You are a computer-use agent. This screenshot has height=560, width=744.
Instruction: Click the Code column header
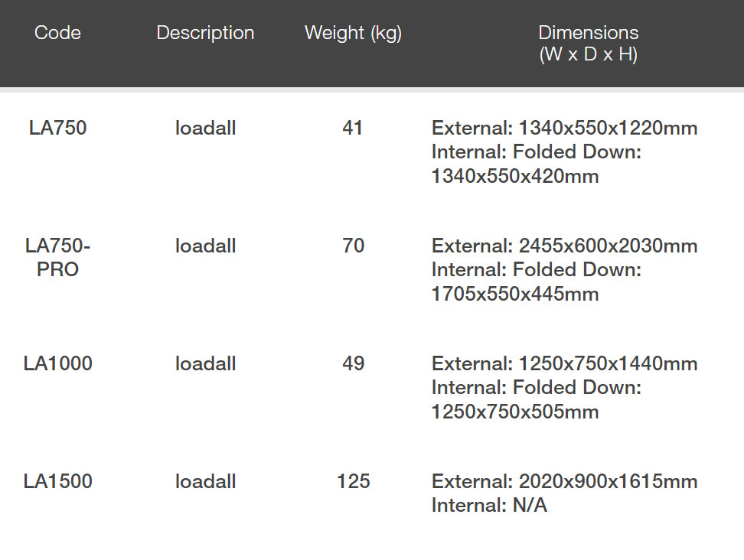click(x=57, y=33)
